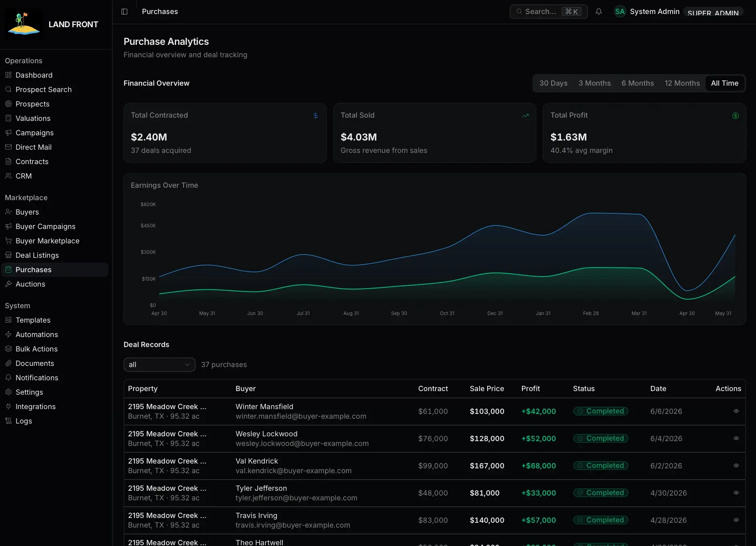Open Valuations page

(55, 118)
